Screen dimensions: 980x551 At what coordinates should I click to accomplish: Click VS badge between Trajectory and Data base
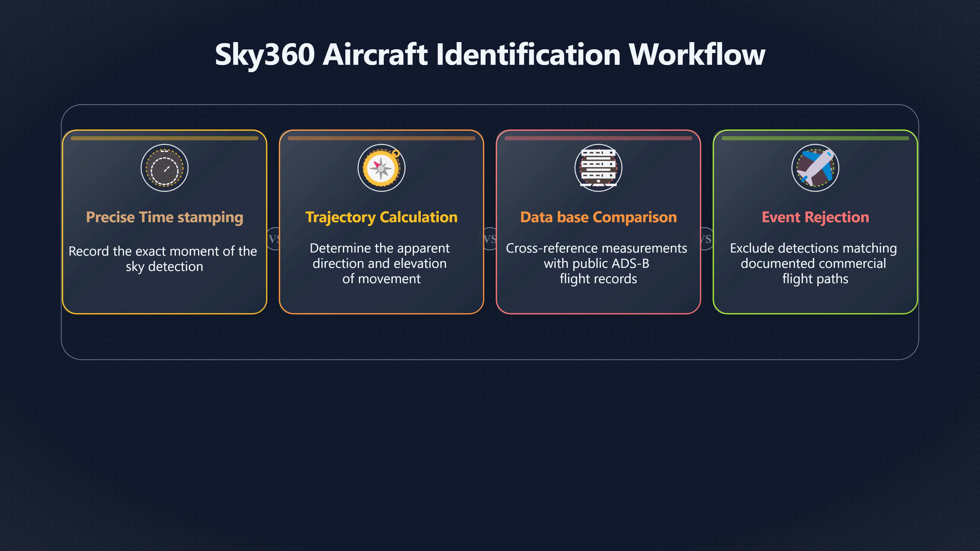pos(490,239)
